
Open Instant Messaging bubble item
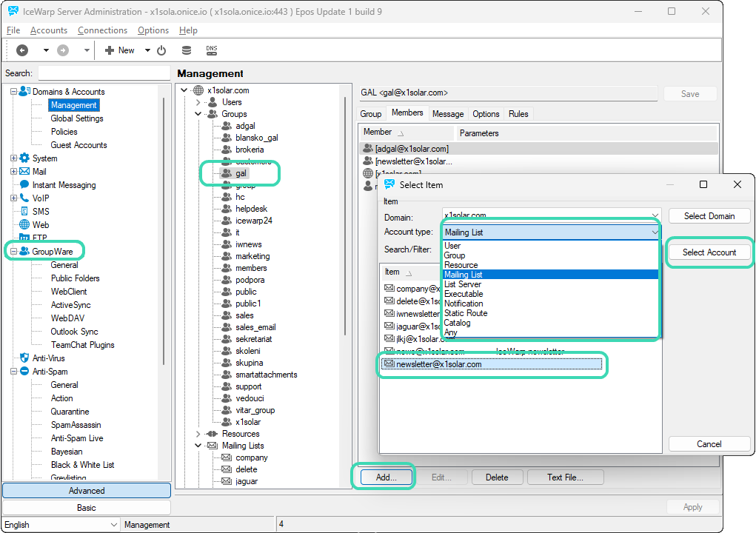58,184
